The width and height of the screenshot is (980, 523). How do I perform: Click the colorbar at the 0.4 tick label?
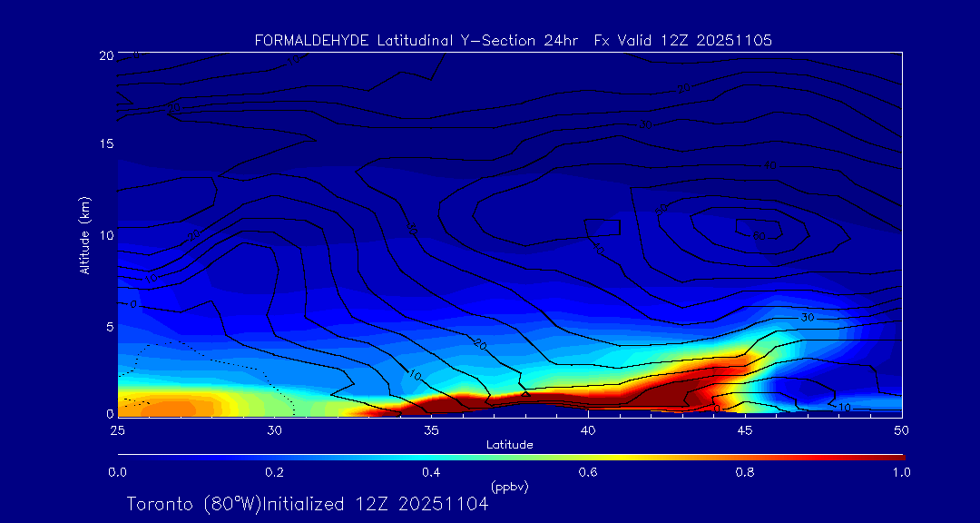[431, 472]
